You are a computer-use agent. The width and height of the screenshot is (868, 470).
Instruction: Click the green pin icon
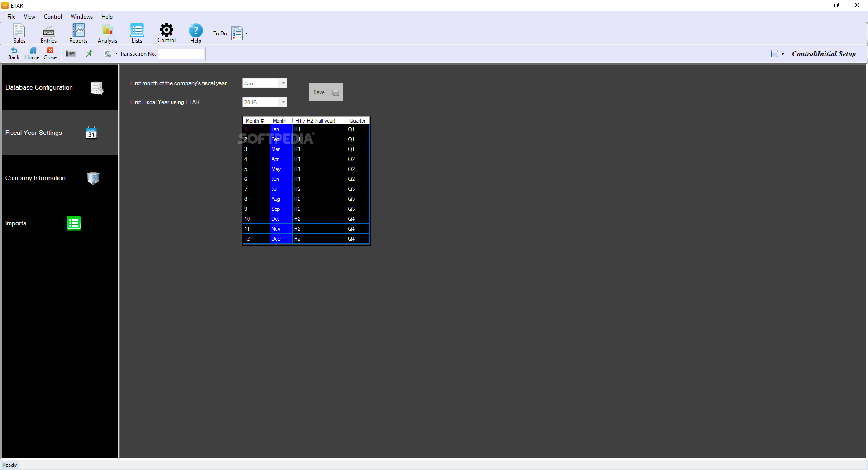(x=90, y=53)
